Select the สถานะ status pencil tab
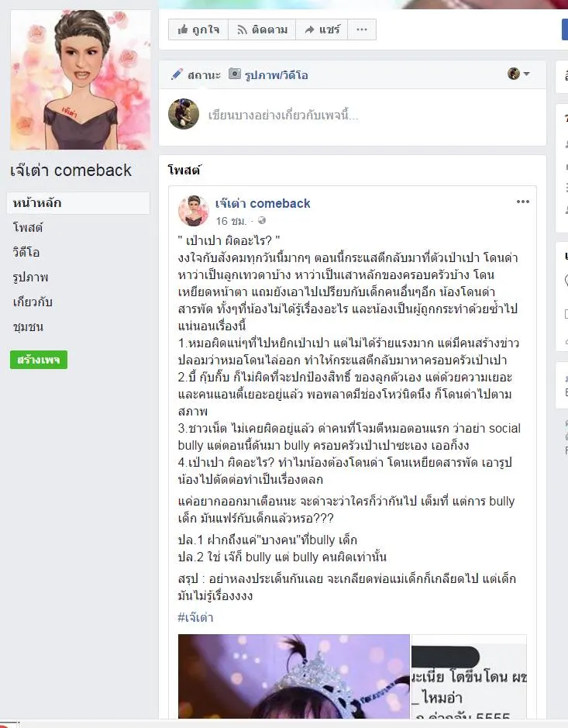 pos(195,74)
